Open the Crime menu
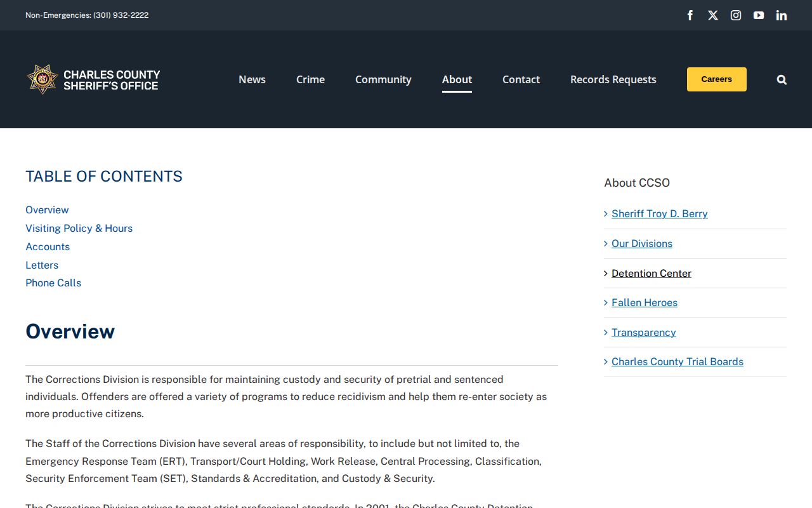Image resolution: width=812 pixels, height=508 pixels. [x=310, y=79]
